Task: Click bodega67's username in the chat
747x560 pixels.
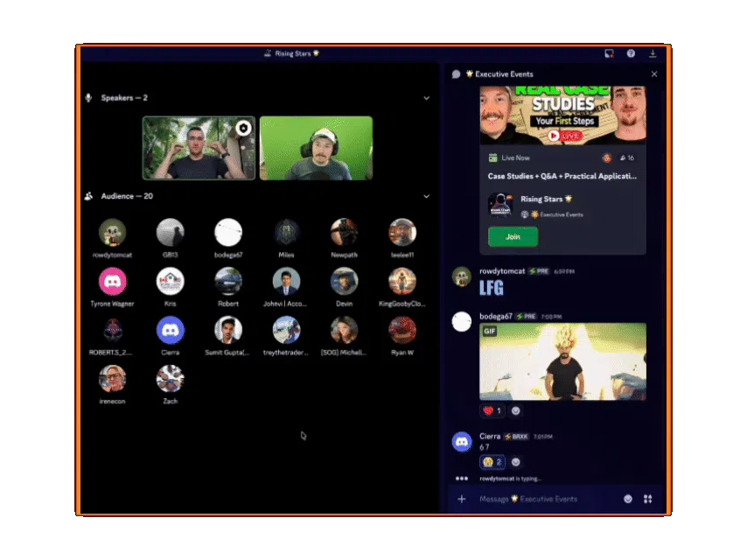Action: click(x=495, y=317)
